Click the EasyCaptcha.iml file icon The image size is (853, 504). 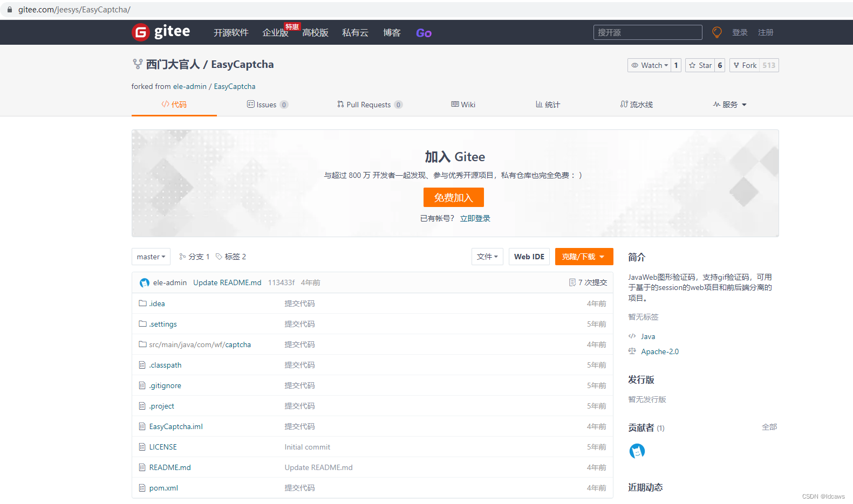[x=142, y=426]
